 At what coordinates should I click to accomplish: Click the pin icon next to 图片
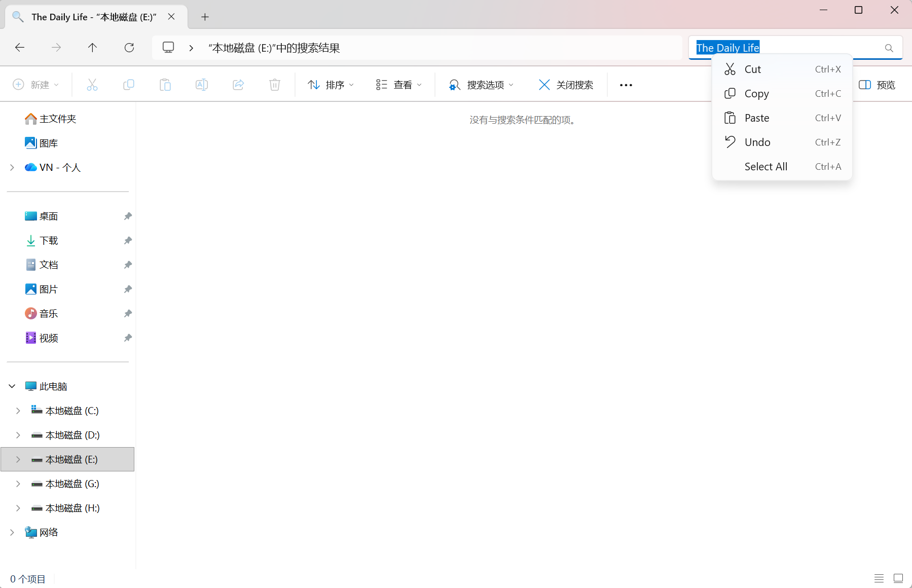128,289
